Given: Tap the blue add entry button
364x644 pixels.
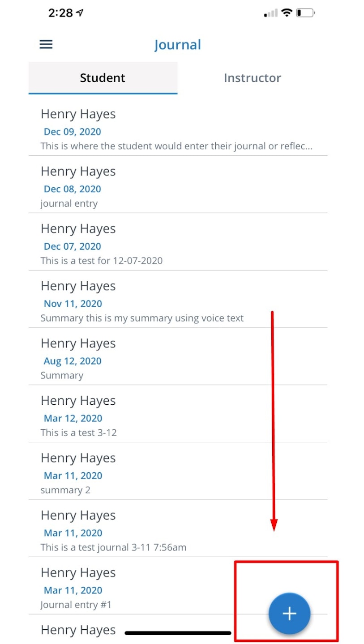Looking at the screenshot, I should [x=289, y=614].
